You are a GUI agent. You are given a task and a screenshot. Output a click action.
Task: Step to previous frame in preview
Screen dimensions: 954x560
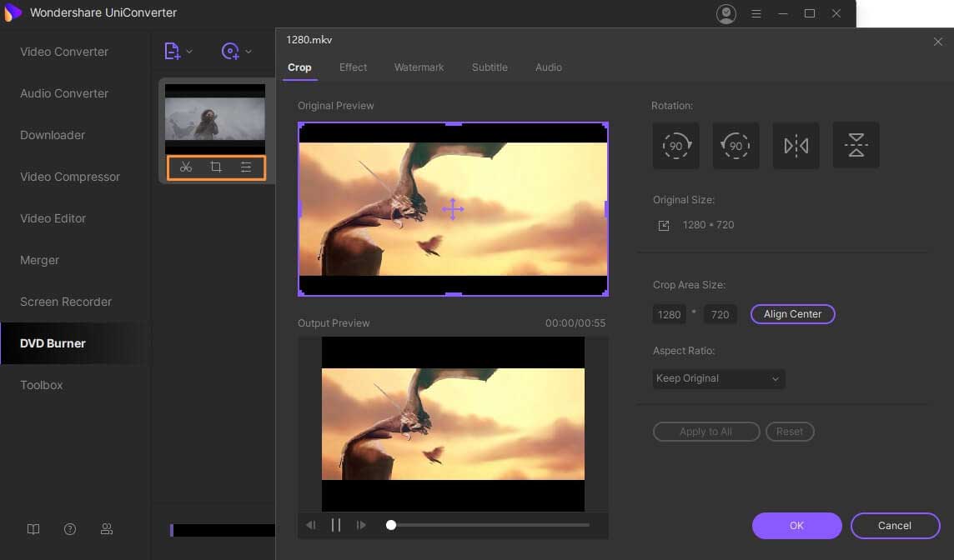click(311, 525)
